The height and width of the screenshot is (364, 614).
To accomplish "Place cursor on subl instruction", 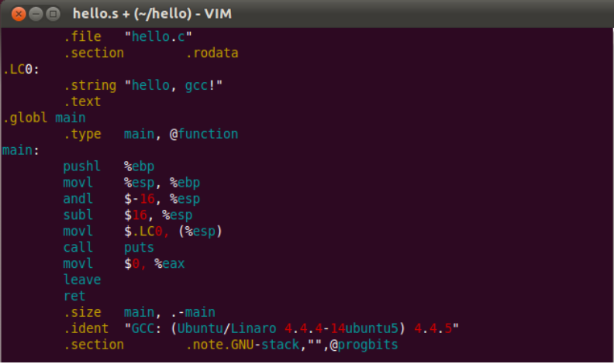I will (x=78, y=215).
